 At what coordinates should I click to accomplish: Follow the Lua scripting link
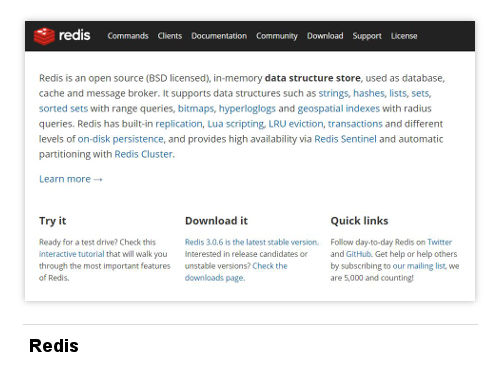(x=236, y=124)
